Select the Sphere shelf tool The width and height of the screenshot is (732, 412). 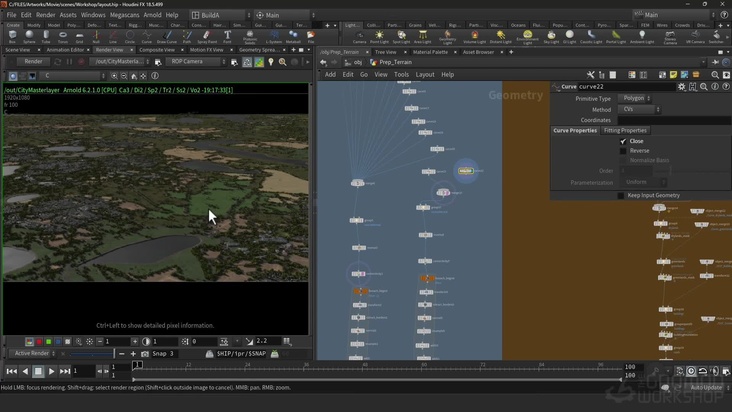pyautogui.click(x=29, y=35)
